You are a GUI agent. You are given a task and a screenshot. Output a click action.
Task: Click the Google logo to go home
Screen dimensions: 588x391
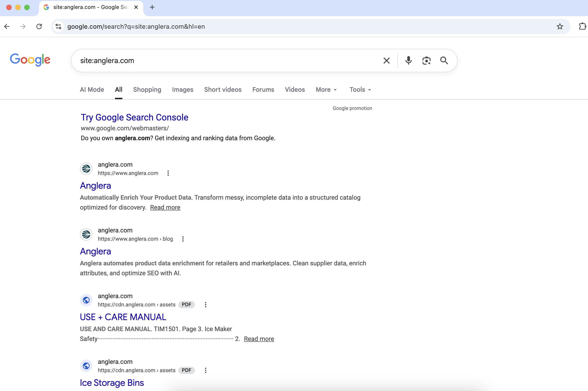pos(30,60)
